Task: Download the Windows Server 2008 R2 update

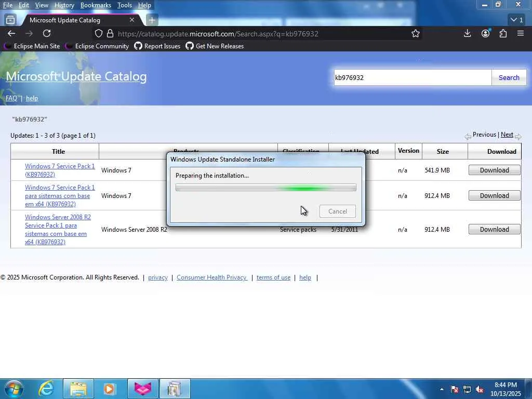Action: [x=495, y=229]
